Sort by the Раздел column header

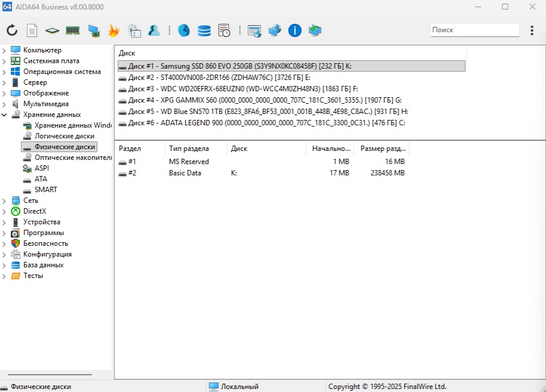click(140, 149)
